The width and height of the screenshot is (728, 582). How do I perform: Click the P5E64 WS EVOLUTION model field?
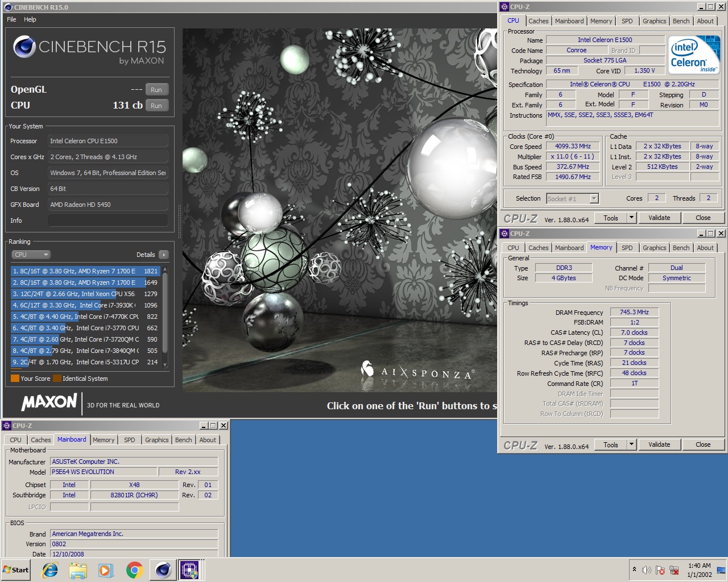click(104, 472)
